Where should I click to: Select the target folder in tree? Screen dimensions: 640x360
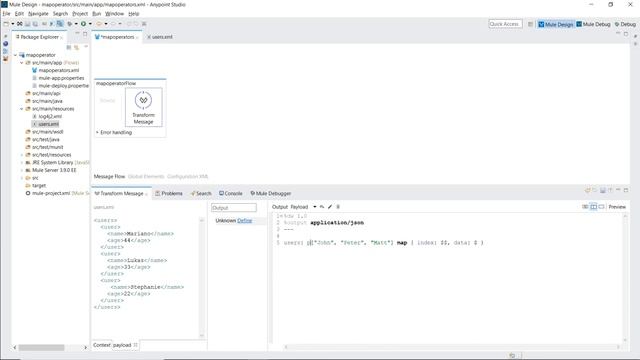click(x=39, y=186)
